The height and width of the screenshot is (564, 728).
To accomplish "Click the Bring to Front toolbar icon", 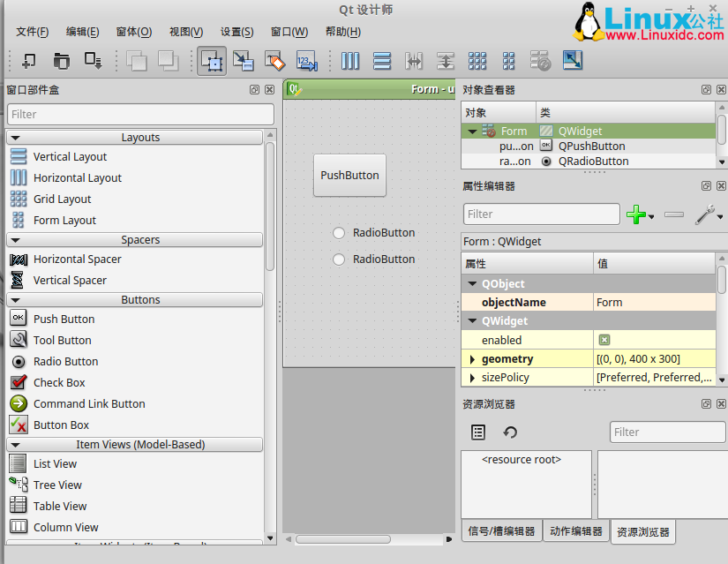I will (137, 61).
